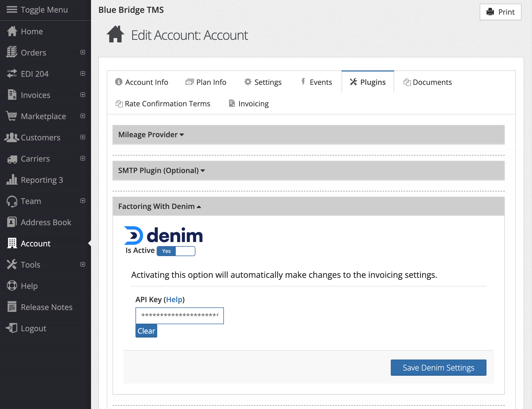Switch to the Events tab
This screenshot has height=409, width=532.
pyautogui.click(x=317, y=82)
